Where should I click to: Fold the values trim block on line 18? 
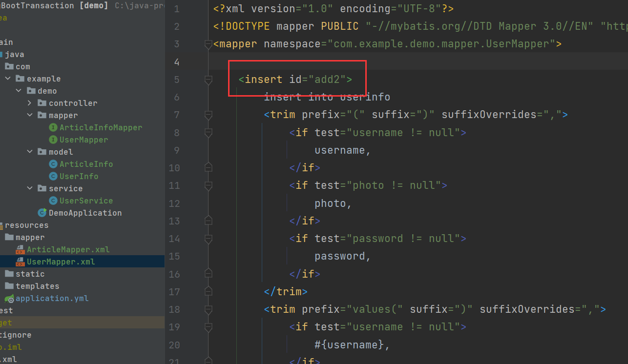point(209,309)
